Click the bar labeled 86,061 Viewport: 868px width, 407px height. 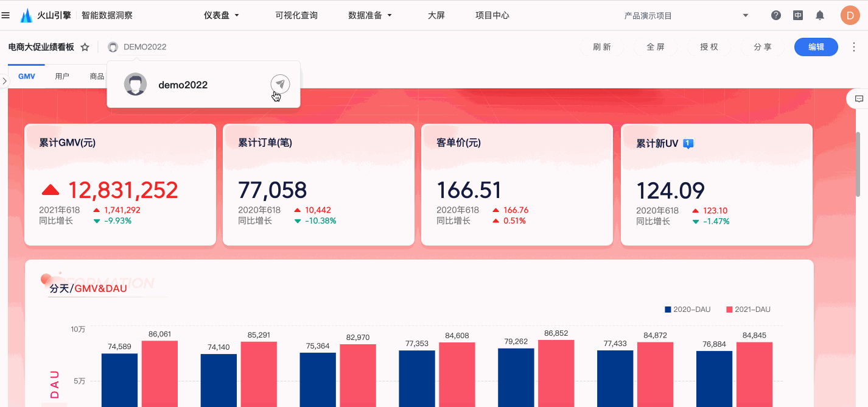[159, 373]
